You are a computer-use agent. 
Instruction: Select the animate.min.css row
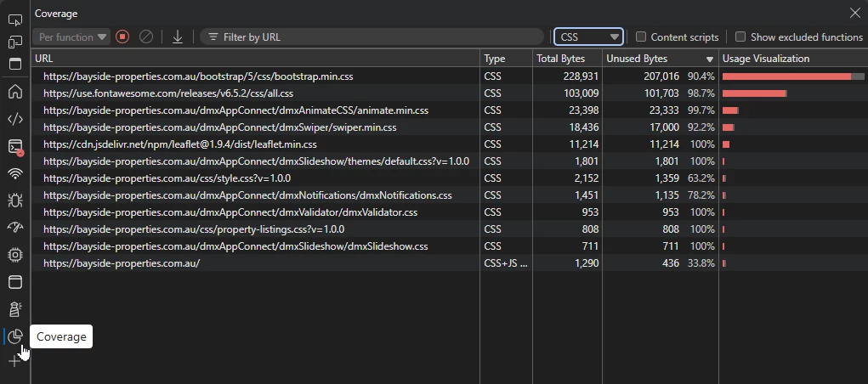[x=450, y=110]
